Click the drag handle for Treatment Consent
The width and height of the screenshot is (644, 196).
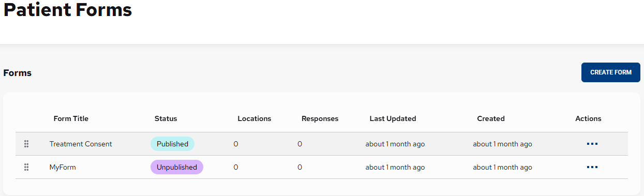tap(26, 144)
